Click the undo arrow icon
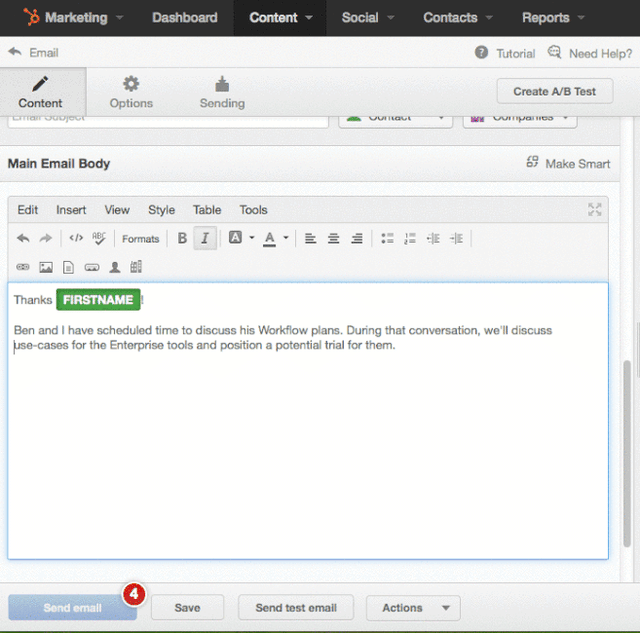Viewport: 640px width, 633px height. click(24, 238)
